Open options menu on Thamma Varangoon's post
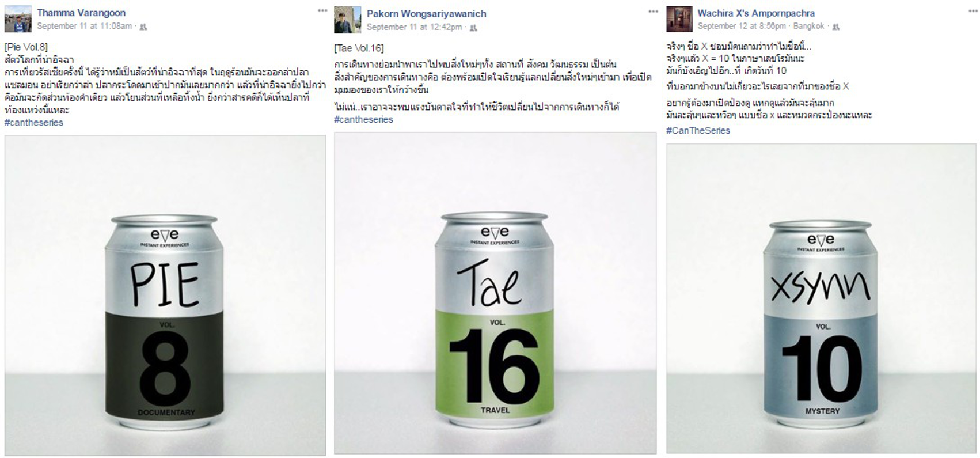 tap(322, 11)
